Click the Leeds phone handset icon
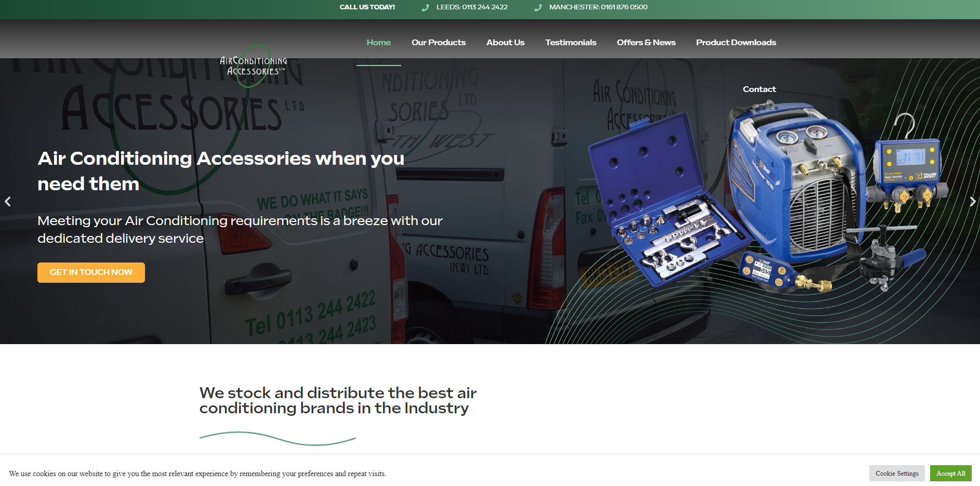Image resolution: width=980 pixels, height=486 pixels. coord(426,7)
